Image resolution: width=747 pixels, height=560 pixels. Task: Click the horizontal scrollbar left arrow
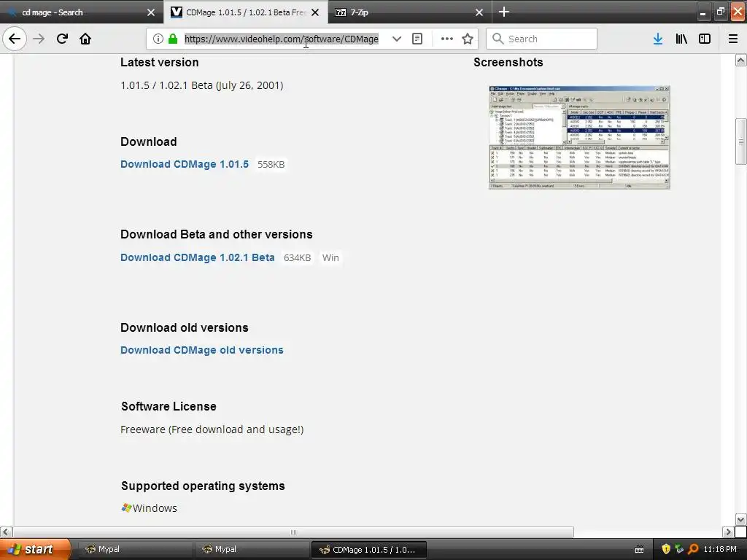[6, 532]
